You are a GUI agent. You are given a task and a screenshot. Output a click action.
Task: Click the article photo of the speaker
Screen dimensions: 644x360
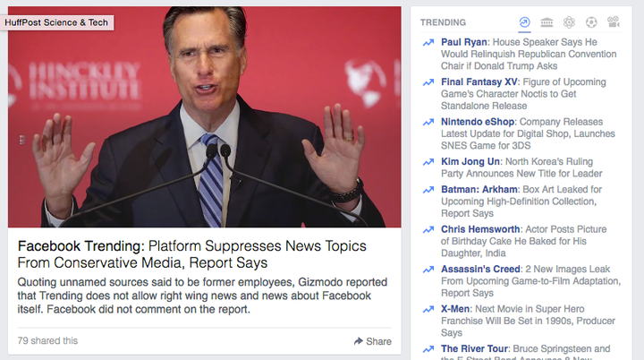[205, 116]
